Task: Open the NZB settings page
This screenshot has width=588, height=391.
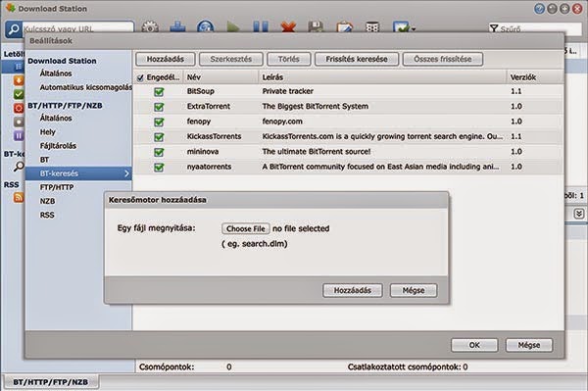Action: (x=47, y=201)
